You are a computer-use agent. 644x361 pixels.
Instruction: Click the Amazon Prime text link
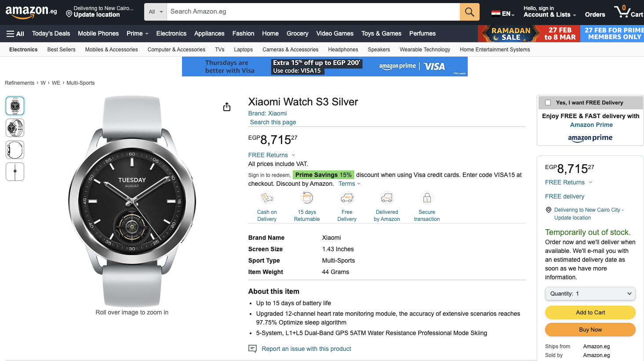point(591,125)
